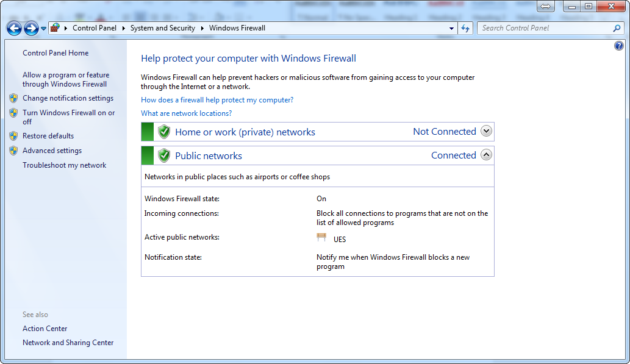The width and height of the screenshot is (630, 364).
Task: Click Public networks heading
Action: (x=209, y=156)
